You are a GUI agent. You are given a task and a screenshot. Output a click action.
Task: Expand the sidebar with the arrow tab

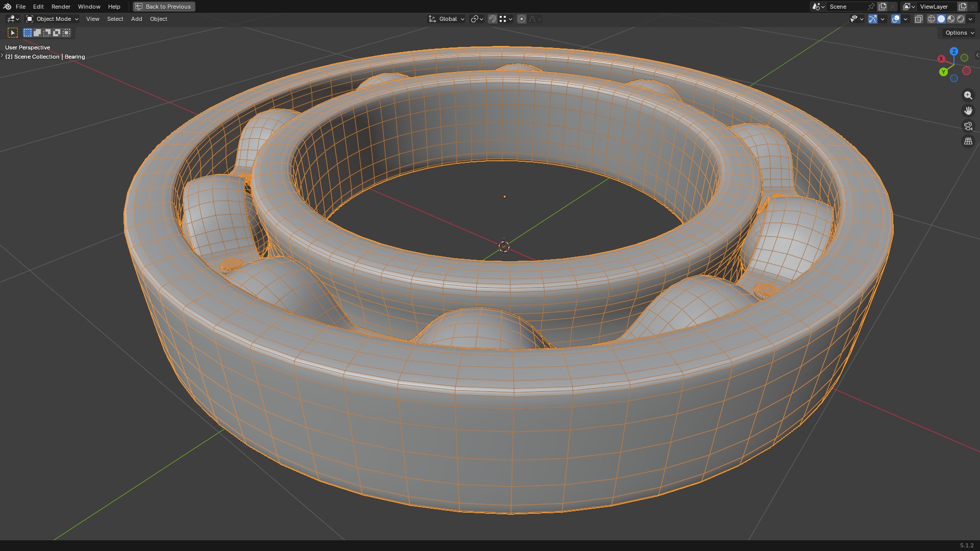[x=977, y=55]
